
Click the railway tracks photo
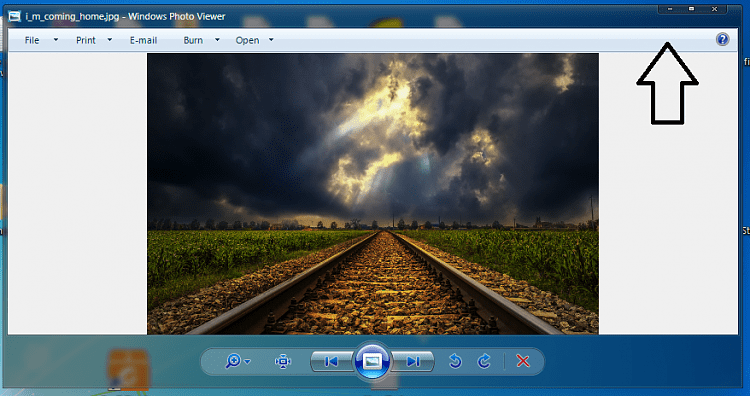[373, 194]
